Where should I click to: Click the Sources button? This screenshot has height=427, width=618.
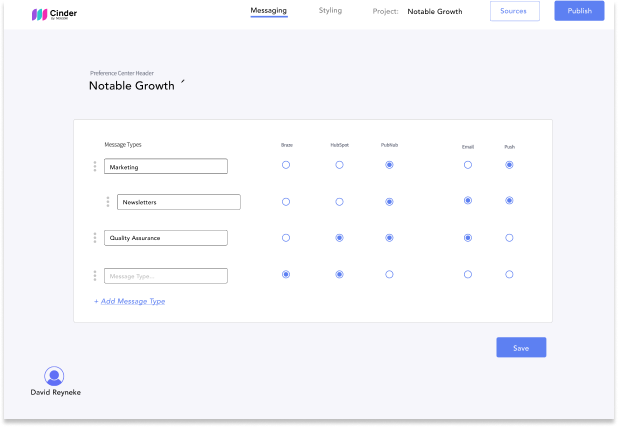(x=514, y=12)
